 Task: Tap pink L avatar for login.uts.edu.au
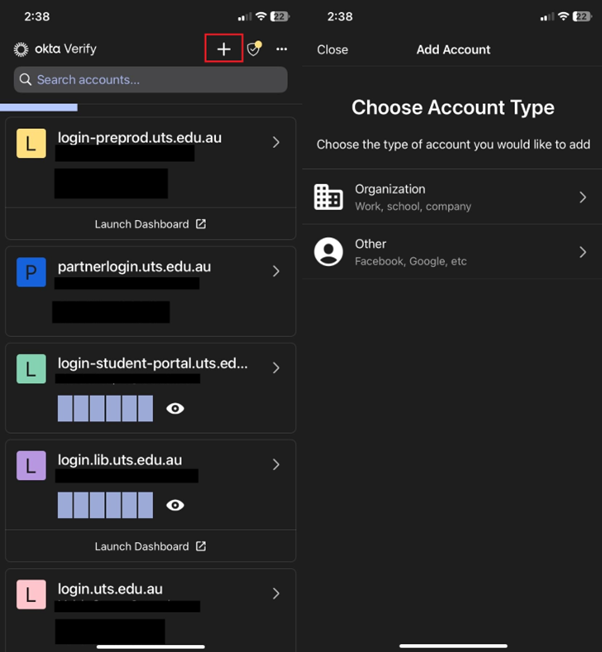point(31,594)
